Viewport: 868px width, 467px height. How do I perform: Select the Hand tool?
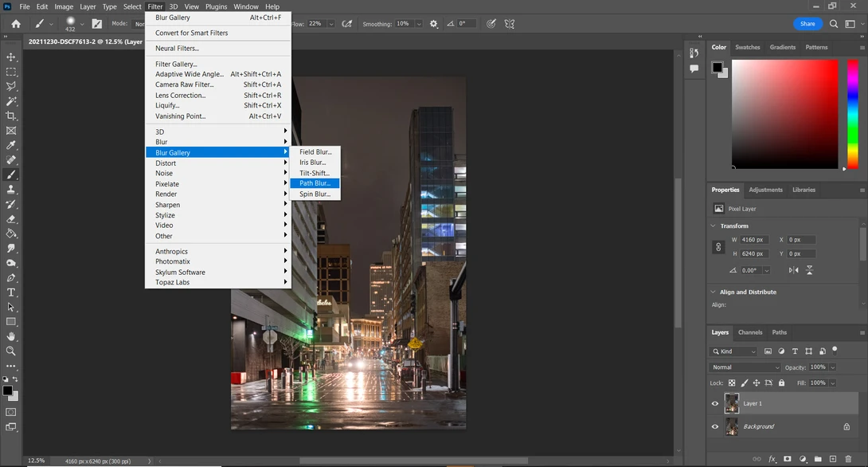(x=10, y=336)
